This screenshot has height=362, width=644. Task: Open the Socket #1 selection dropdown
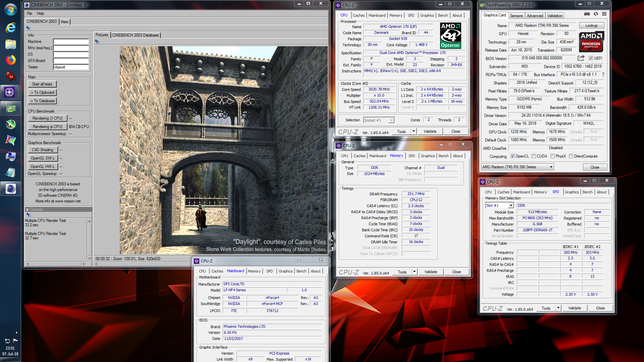tap(379, 120)
